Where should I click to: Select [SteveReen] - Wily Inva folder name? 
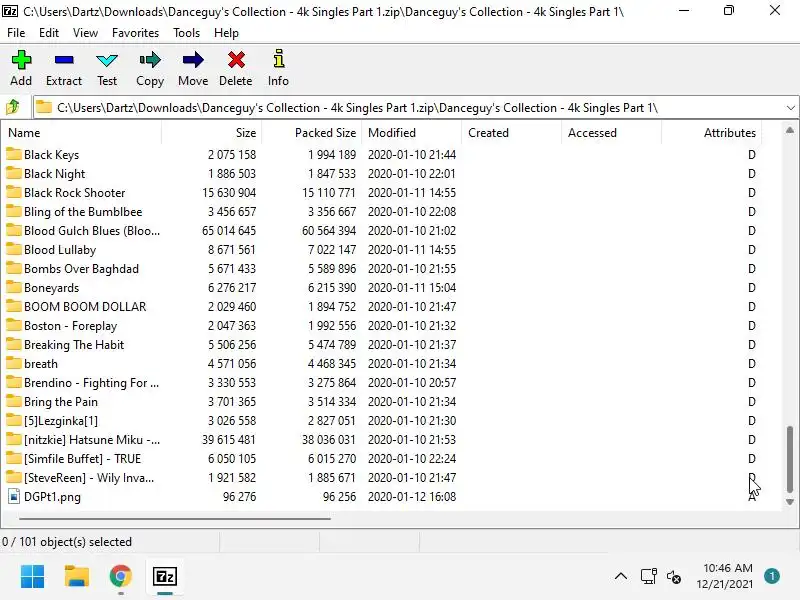pyautogui.click(x=89, y=478)
